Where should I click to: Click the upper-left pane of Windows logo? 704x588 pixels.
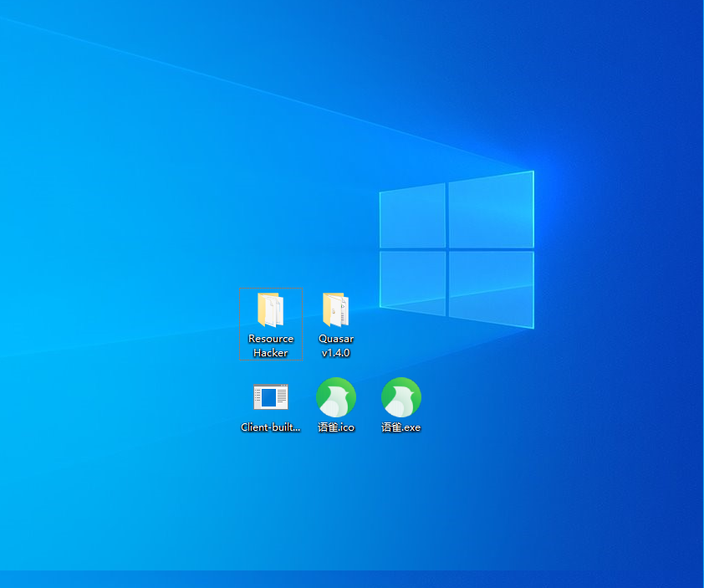(x=413, y=217)
